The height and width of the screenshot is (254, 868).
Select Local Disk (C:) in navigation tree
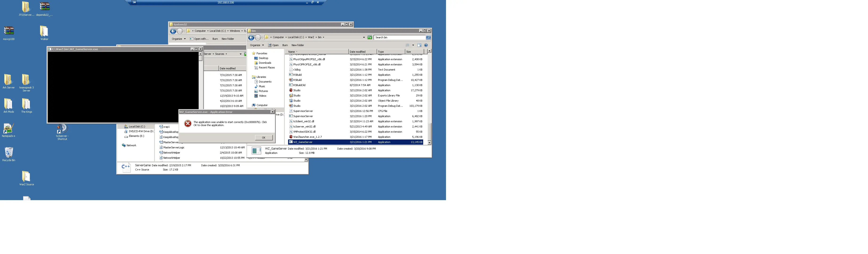click(x=137, y=127)
